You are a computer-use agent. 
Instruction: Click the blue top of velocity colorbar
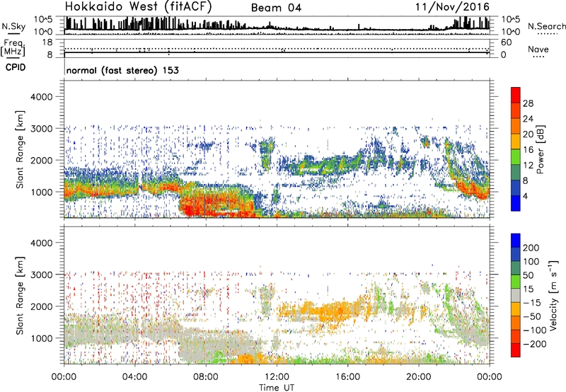(516, 241)
